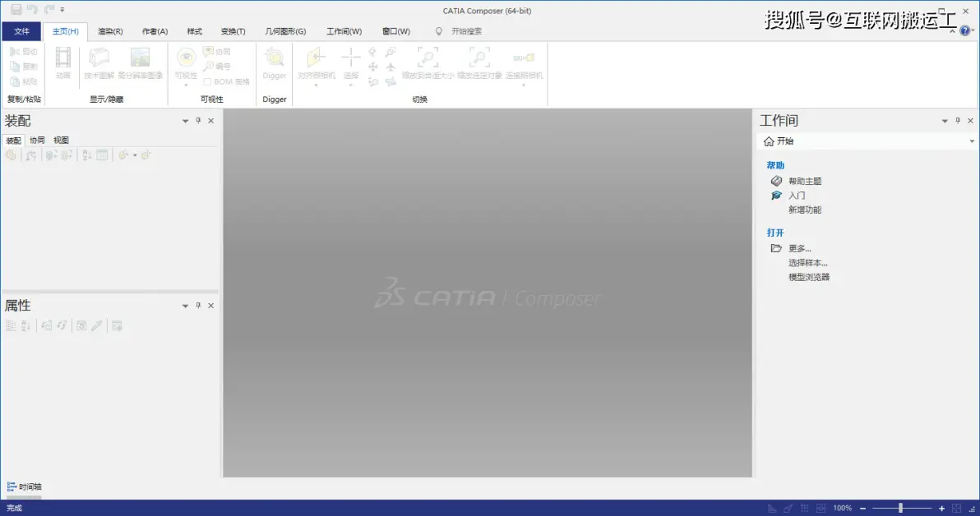The height and width of the screenshot is (516, 980).
Task: Click the Save icon in quick access toolbar
Action: (x=16, y=9)
